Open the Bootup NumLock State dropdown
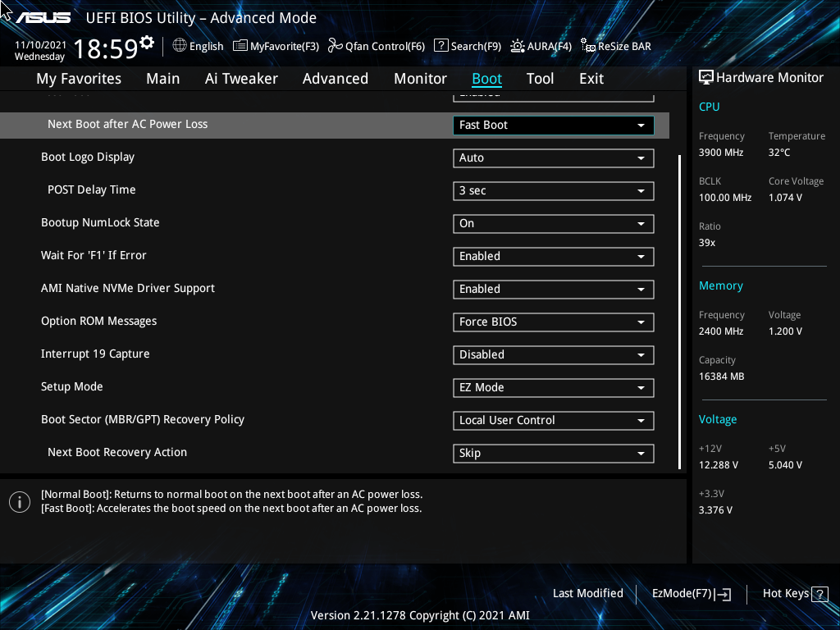The image size is (840, 630). [554, 223]
